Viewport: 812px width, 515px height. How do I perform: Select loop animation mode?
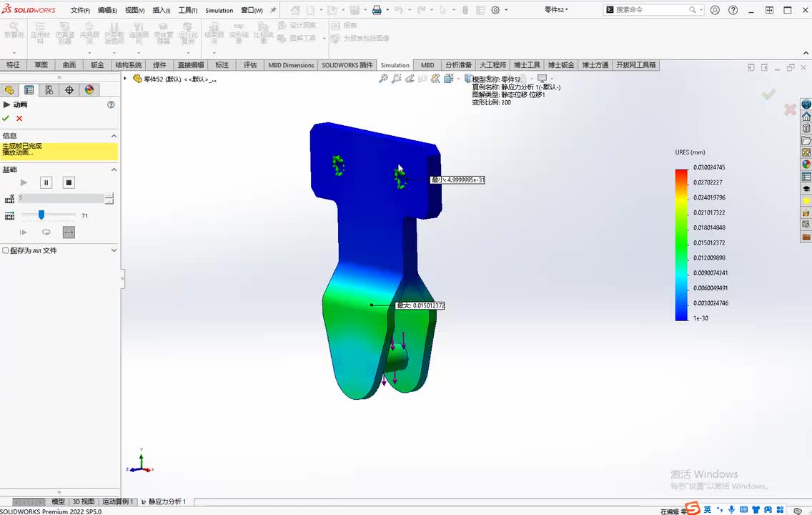46,232
